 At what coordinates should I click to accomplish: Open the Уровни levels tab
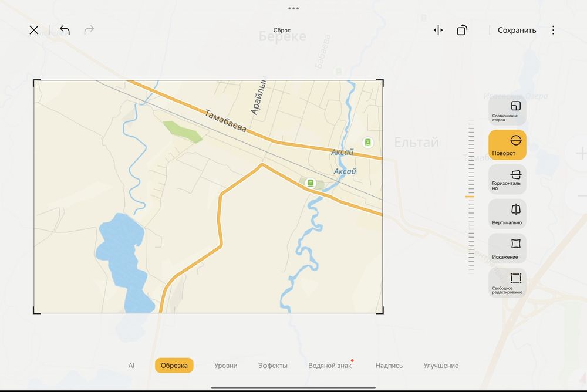pyautogui.click(x=226, y=366)
